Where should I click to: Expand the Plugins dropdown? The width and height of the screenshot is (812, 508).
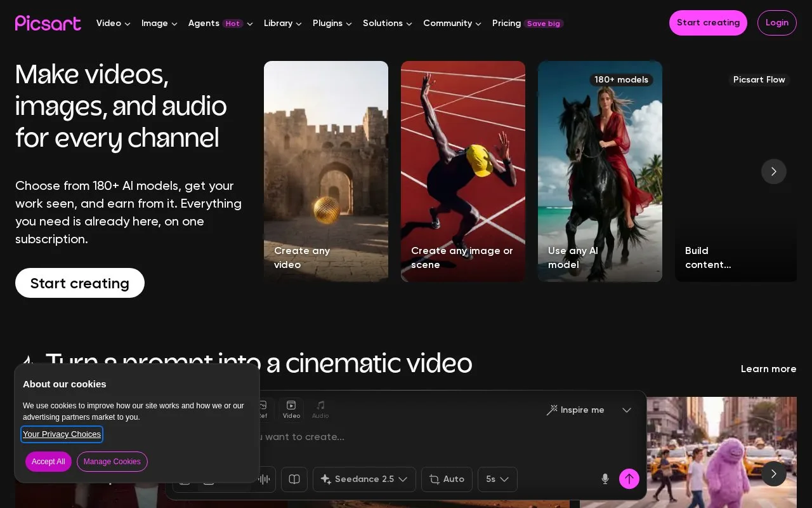coord(332,23)
